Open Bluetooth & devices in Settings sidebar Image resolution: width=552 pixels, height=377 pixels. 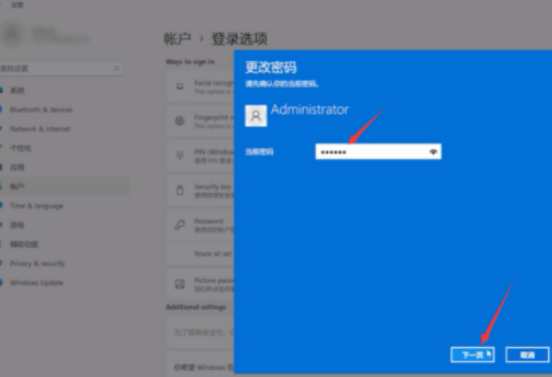coord(41,110)
